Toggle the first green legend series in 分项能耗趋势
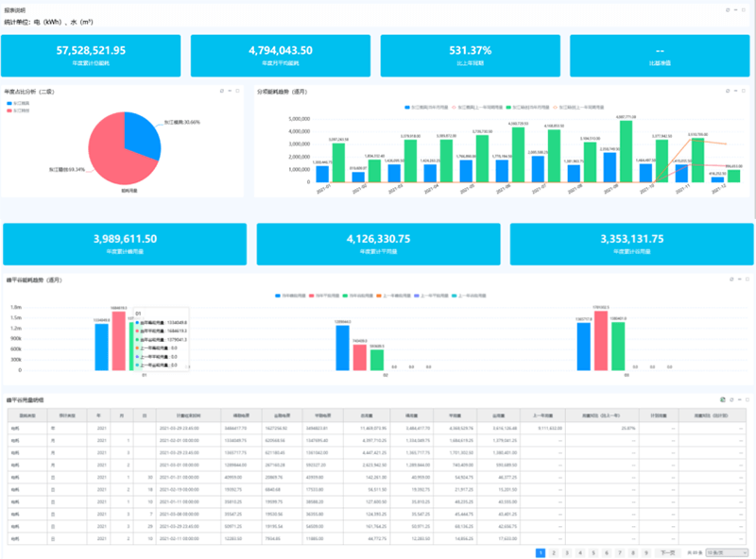This screenshot has width=756, height=559. (x=510, y=109)
